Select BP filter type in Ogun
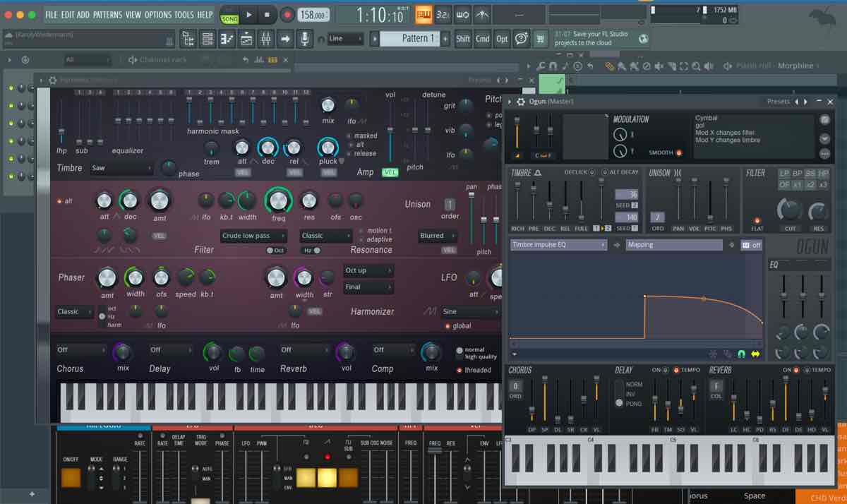The image size is (847, 504). (x=798, y=173)
